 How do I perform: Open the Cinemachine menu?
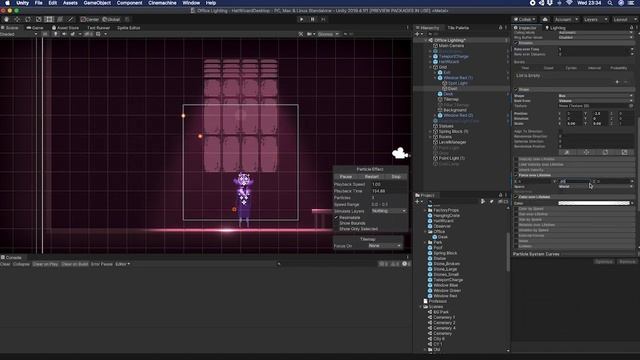(162, 3)
